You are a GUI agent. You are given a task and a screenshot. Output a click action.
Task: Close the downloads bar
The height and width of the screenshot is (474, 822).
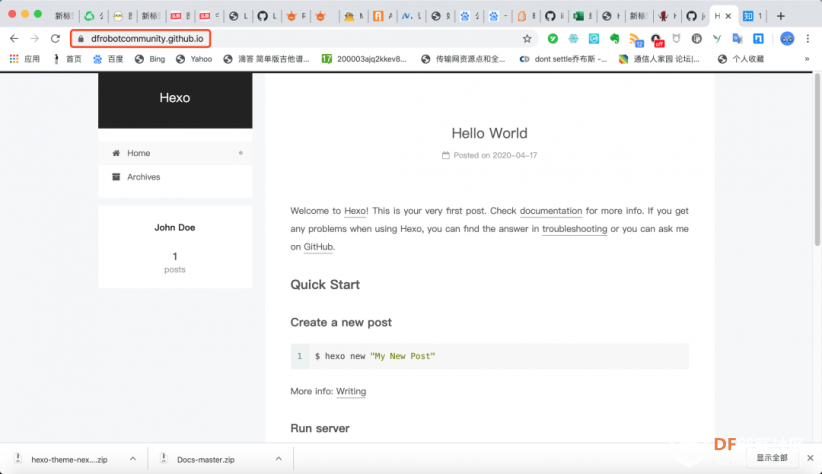tap(810, 458)
